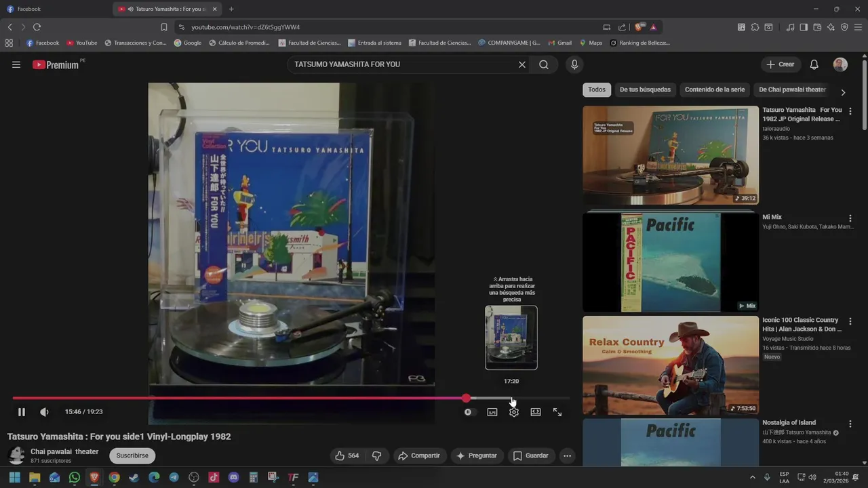Click the youtube.com address bar URL
This screenshot has height=488, width=868.
click(x=245, y=27)
